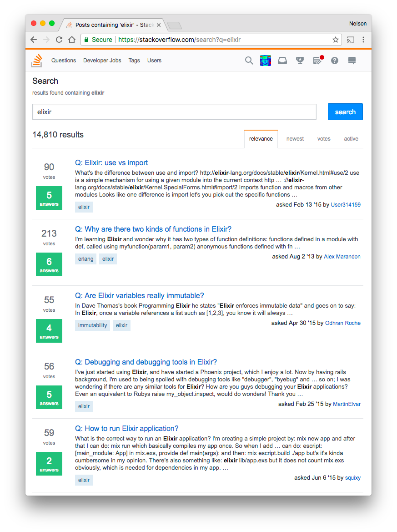Open Odhran Roche's profile
This screenshot has height=532, width=397.
pos(343,323)
